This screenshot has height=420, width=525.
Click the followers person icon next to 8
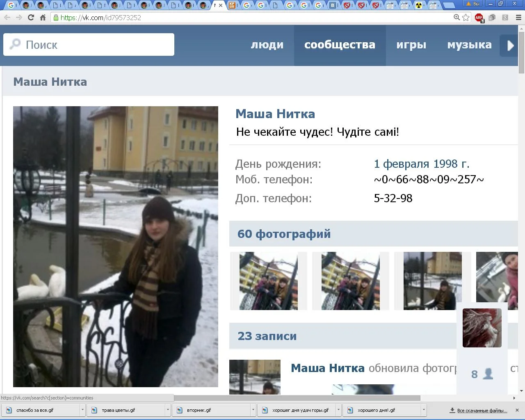487,374
